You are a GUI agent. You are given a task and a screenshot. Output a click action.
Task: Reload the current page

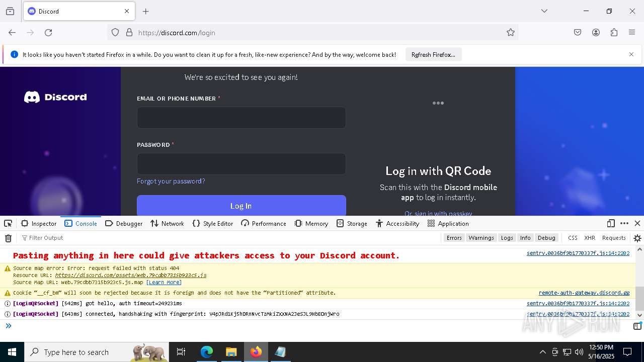tap(48, 33)
